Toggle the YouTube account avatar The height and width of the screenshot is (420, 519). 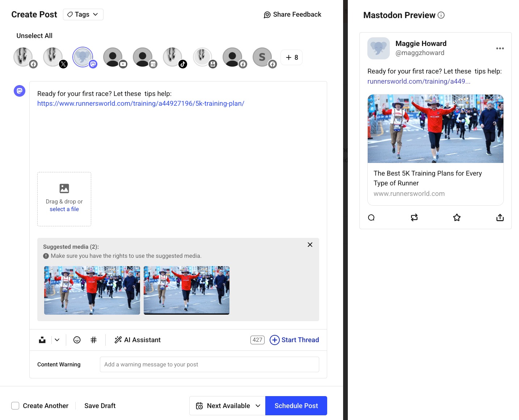click(113, 57)
